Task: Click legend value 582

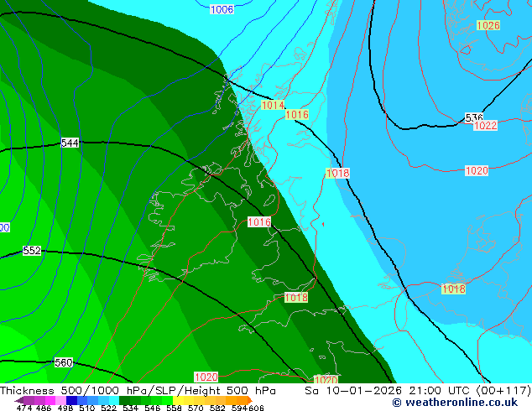Action: (217, 408)
